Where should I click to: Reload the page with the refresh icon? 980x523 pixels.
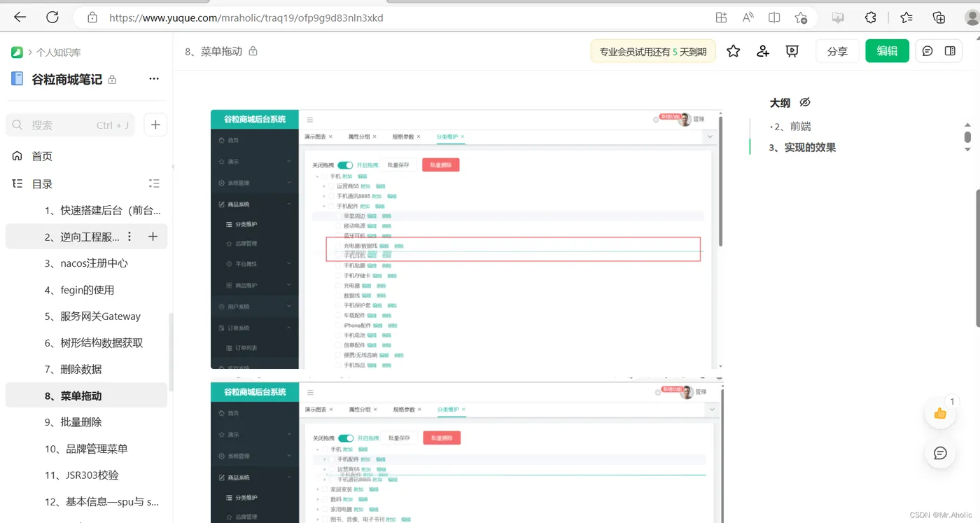(x=52, y=18)
